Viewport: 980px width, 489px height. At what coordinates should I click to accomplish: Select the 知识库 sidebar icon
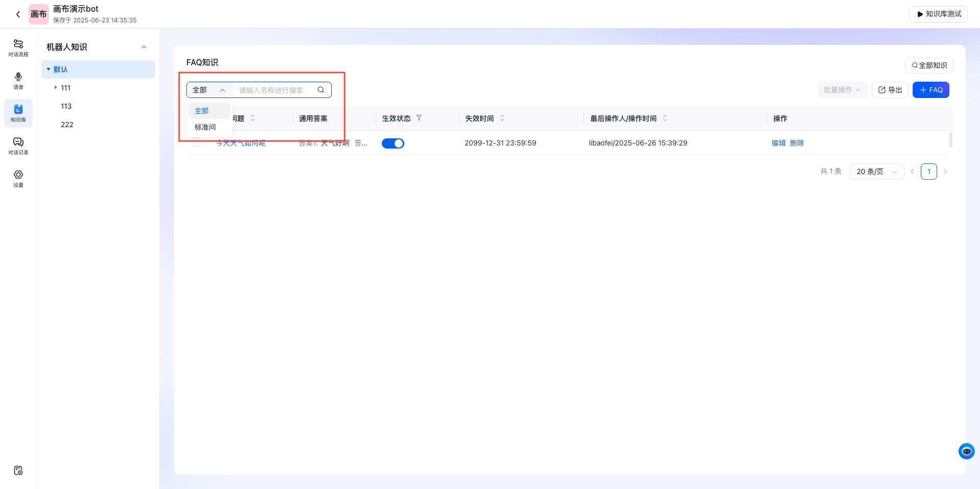[18, 113]
